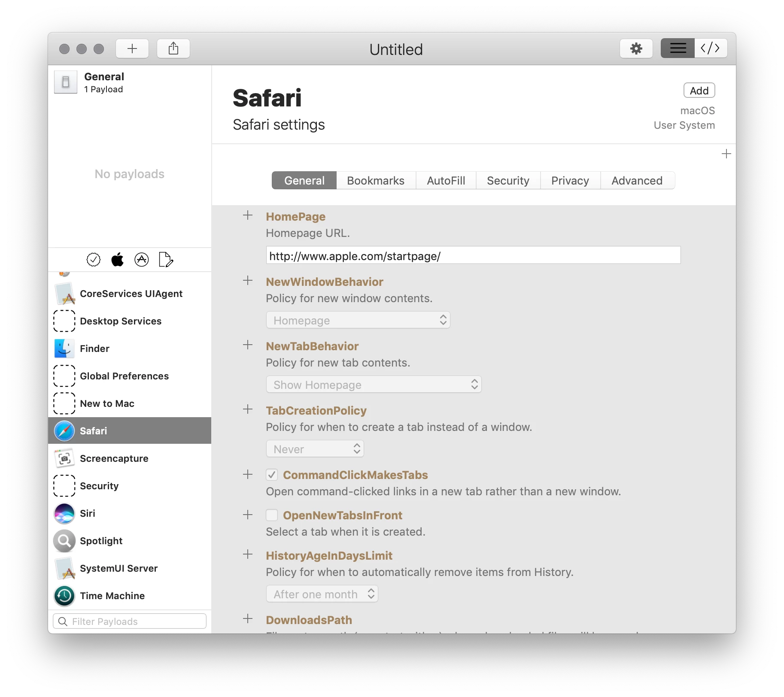The image size is (784, 697).
Task: Open the Security payload in sidebar
Action: (x=130, y=486)
